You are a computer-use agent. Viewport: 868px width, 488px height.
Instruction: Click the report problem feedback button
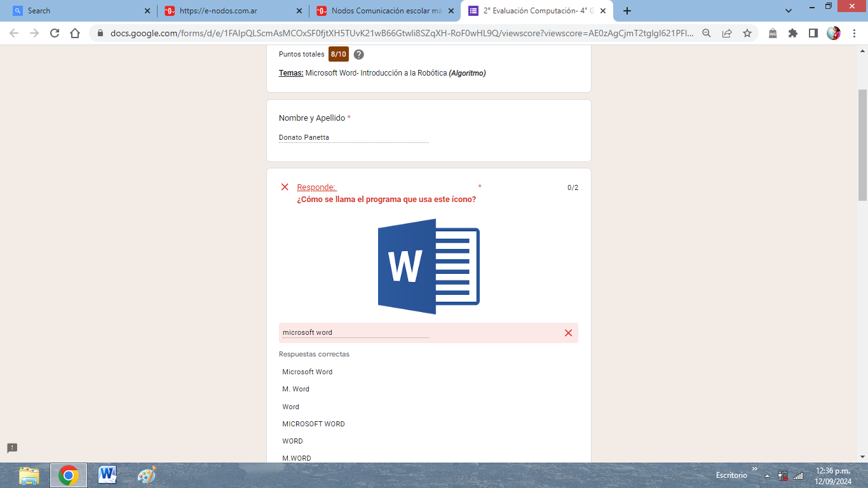click(x=12, y=448)
